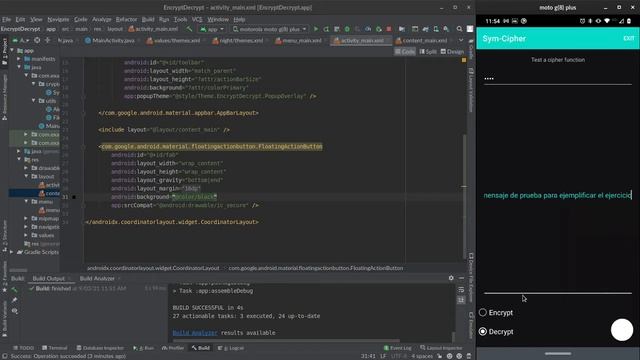The image size is (640, 360).
Task: Switch editor to Split view mode
Action: coord(428,51)
